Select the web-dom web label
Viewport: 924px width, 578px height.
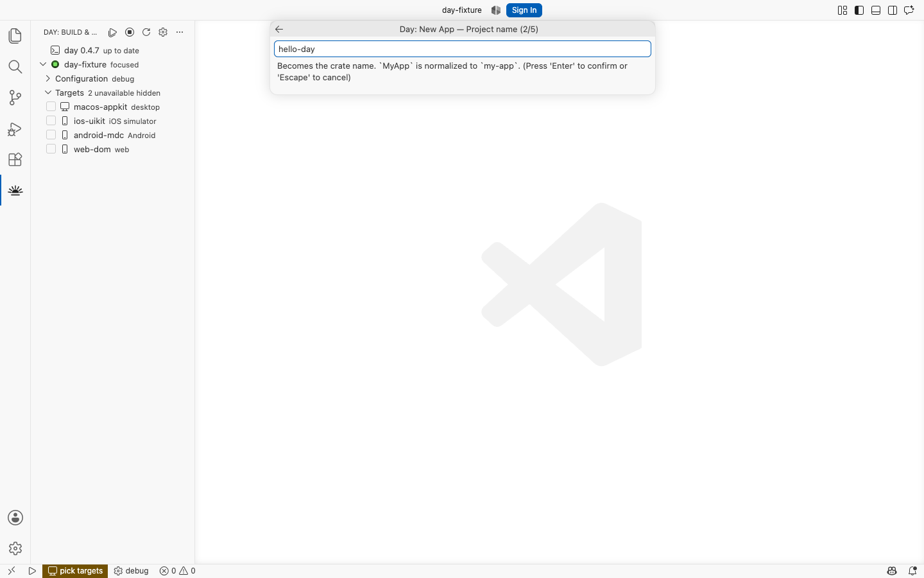(x=101, y=150)
